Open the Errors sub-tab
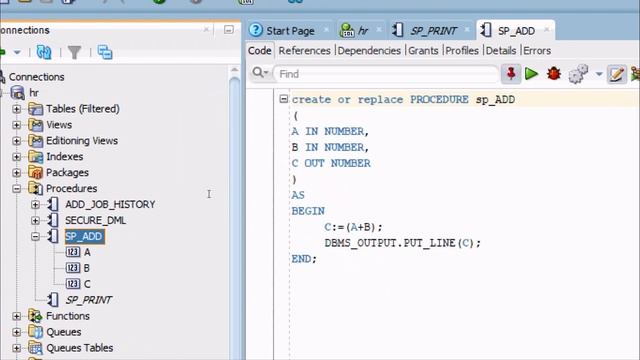Screen dimensions: 640x360 point(537,51)
